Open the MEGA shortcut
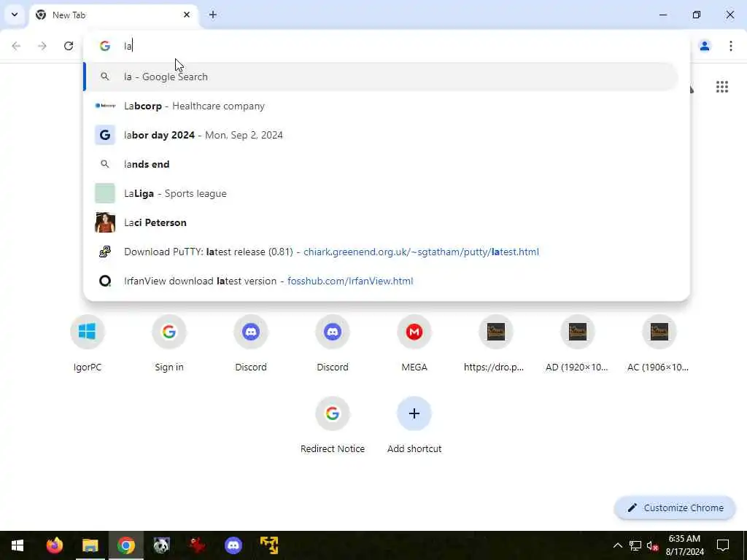 tap(414, 344)
